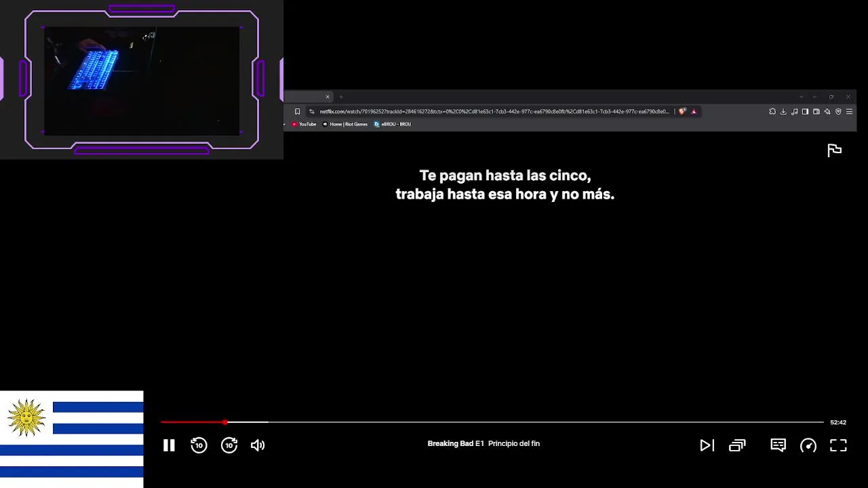Click the Breaking Bad E1 episode title
Screen dimensions: 868x488
click(484, 443)
